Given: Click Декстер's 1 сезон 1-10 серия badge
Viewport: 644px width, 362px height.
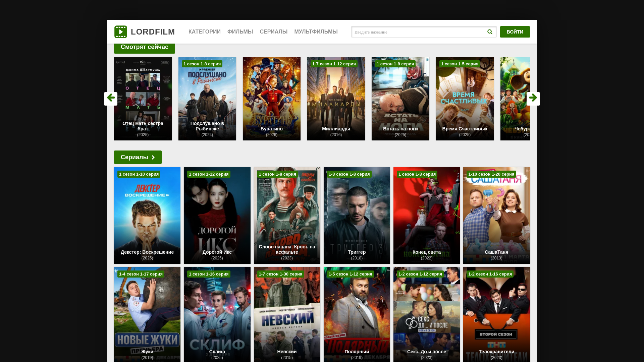Looking at the screenshot, I should click(139, 174).
